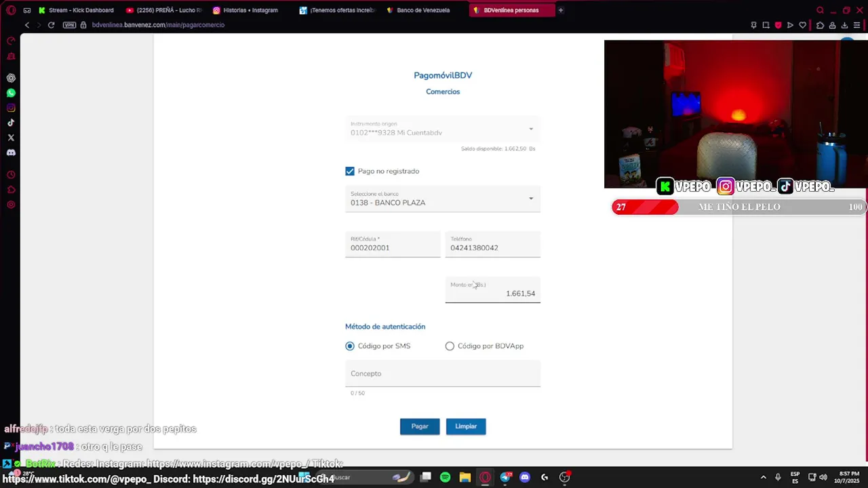Click the volume icon in system tray
Viewport: 868px width, 488px height.
(823, 477)
